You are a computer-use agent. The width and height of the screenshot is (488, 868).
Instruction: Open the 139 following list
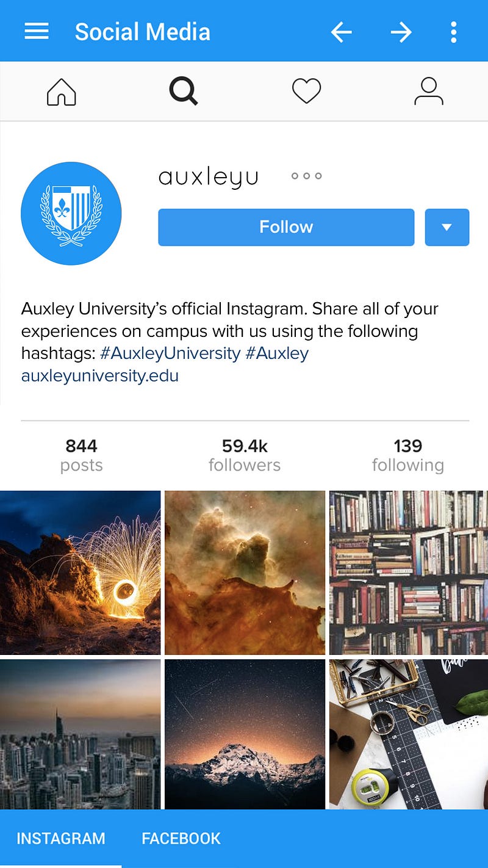[x=408, y=455]
